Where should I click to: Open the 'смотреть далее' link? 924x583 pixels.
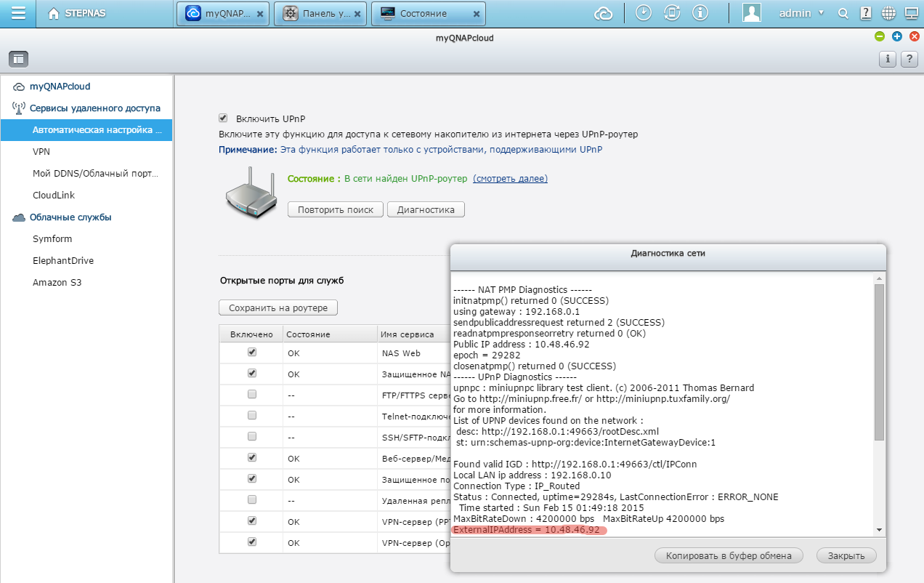coord(510,179)
